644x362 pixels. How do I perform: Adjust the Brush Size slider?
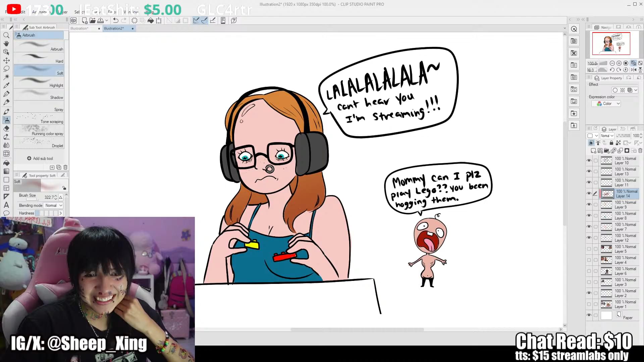pyautogui.click(x=32, y=199)
